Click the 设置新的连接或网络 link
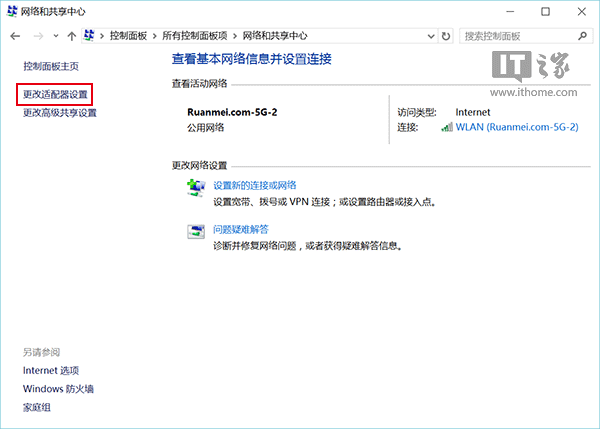The image size is (600, 429). [x=254, y=185]
